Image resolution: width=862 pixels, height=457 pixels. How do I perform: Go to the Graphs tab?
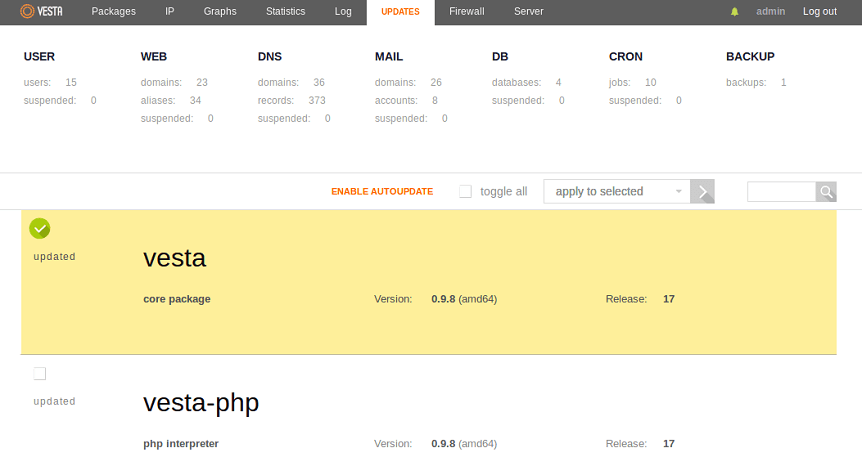click(x=220, y=12)
